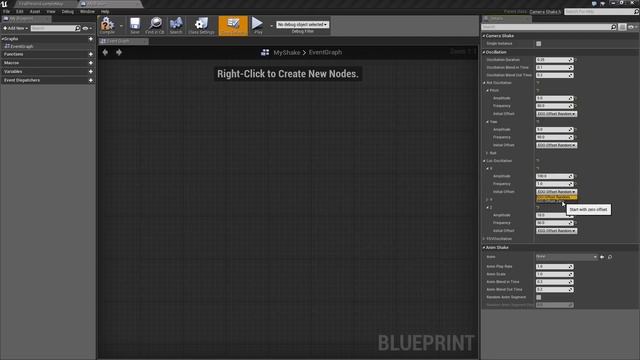The image size is (640, 360).
Task: Click add plus icon on Event Dispatchers row
Action: coord(91,80)
